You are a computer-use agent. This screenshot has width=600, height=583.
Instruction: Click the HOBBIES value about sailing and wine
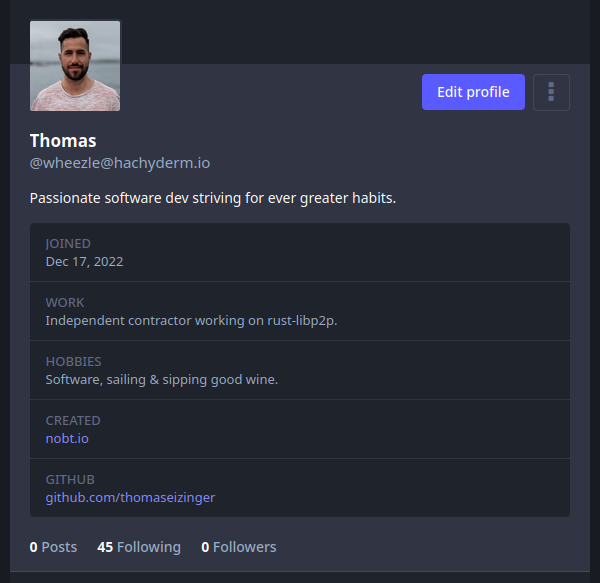coord(162,380)
